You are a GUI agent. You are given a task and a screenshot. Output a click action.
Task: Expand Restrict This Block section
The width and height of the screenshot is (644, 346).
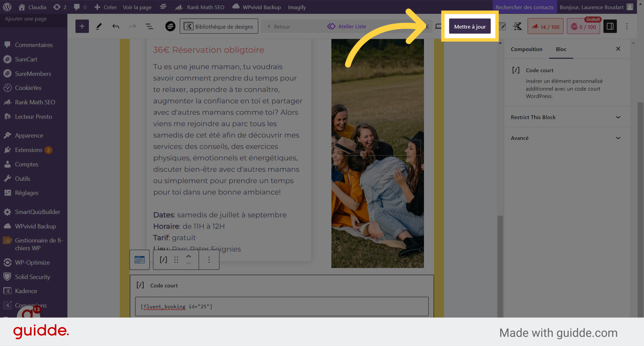[x=566, y=117]
